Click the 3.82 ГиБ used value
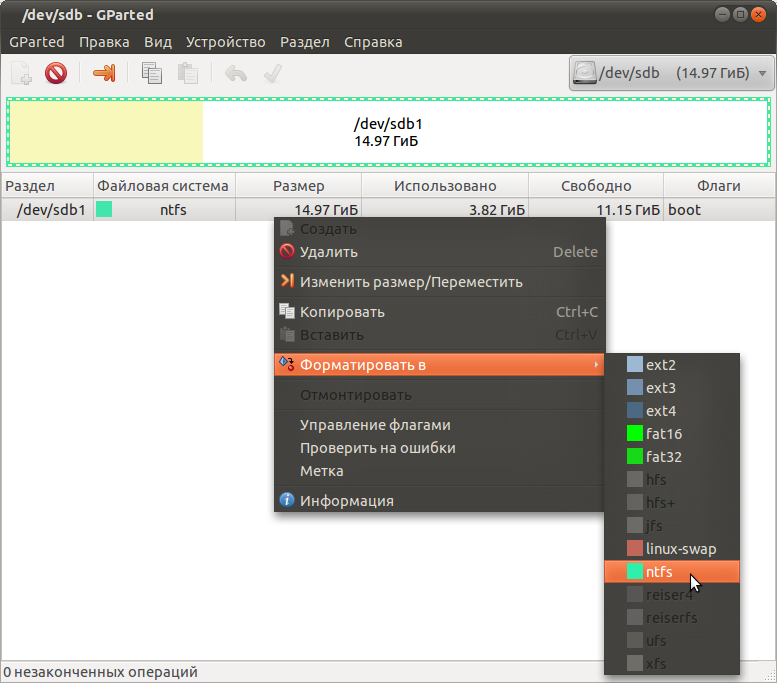The height and width of the screenshot is (683, 777). [x=497, y=210]
